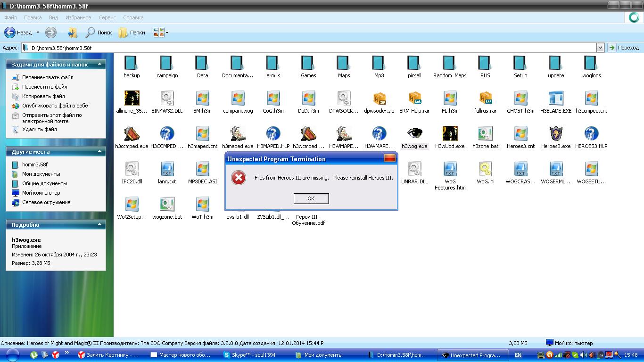Viewport: 644px width, 362px height.
Task: Select the H3MAPED.HLP help file icon
Action: (273, 133)
